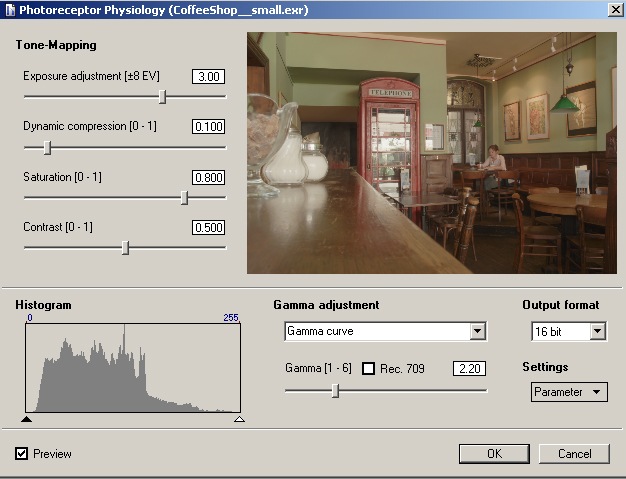Viewport: 626px width, 479px height.
Task: Expand the 16 bit output format dropdown
Action: (x=598, y=331)
